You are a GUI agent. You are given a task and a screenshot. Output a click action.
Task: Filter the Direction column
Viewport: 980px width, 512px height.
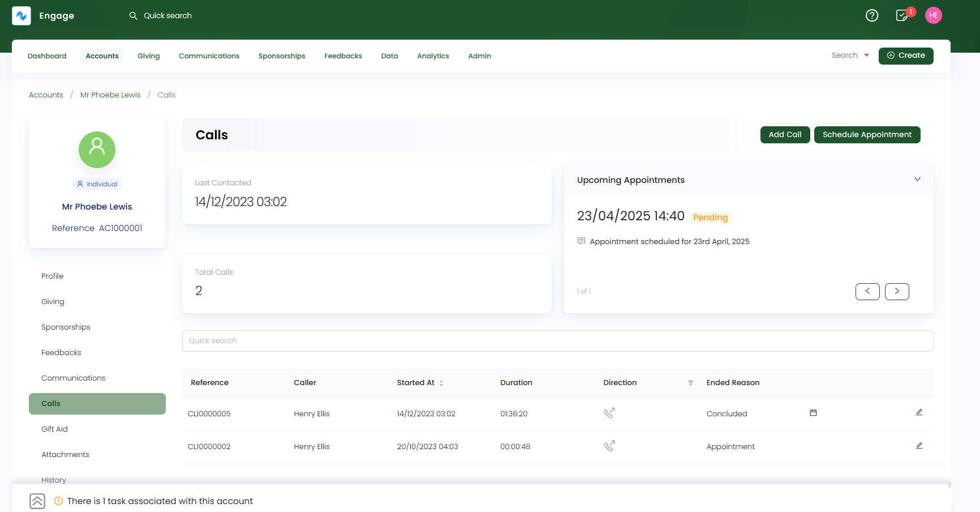[690, 383]
